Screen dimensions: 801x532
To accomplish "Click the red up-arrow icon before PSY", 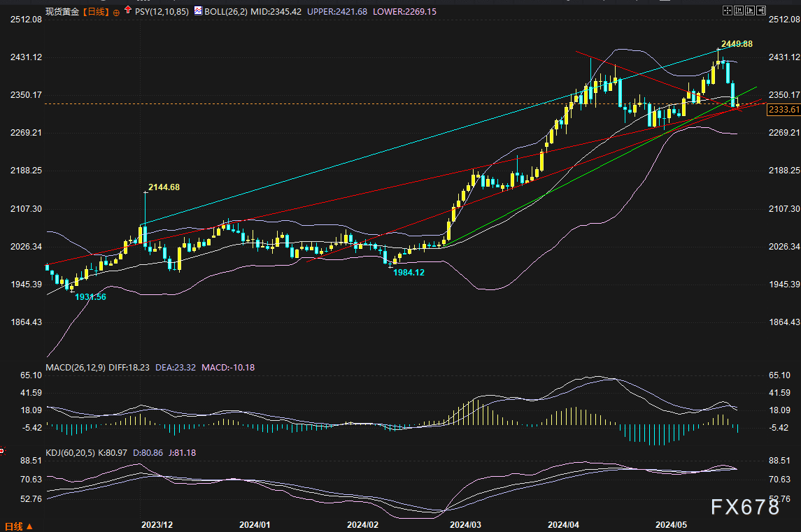I will click(x=127, y=10).
